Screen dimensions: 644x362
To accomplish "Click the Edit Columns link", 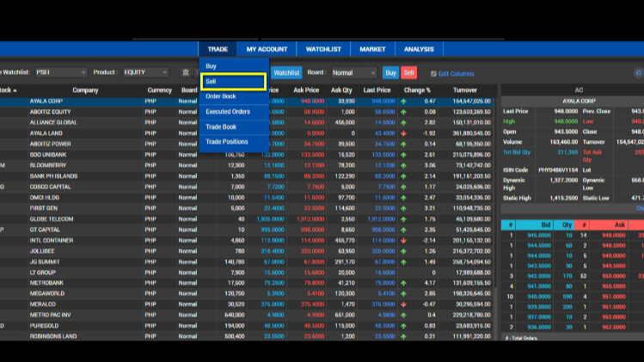I will tap(456, 74).
